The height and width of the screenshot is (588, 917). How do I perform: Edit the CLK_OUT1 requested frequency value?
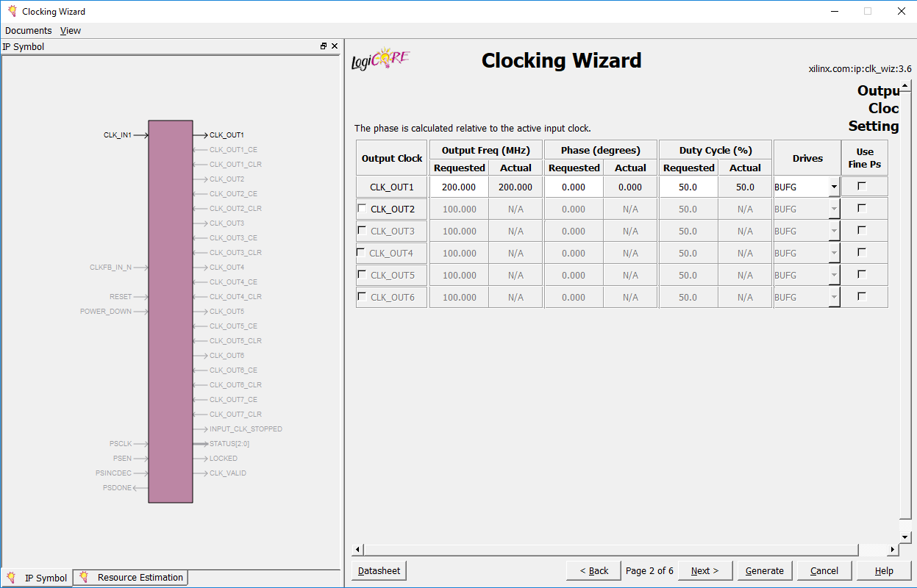coord(459,187)
